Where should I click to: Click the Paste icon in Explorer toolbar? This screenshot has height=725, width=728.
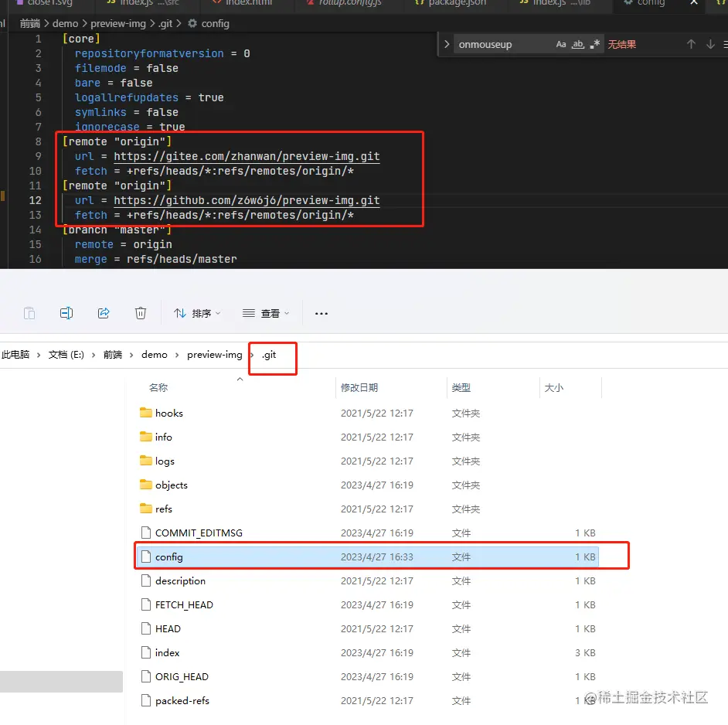[x=29, y=314]
